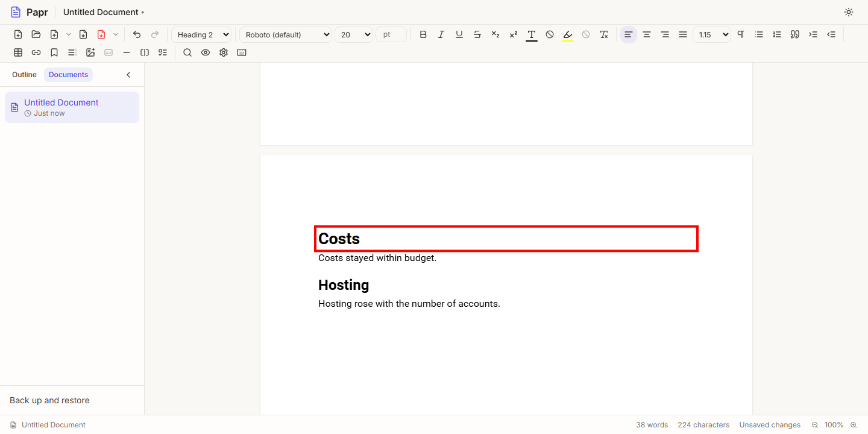This screenshot has height=434, width=868.
Task: Insert a horizontal rule
Action: click(x=127, y=52)
